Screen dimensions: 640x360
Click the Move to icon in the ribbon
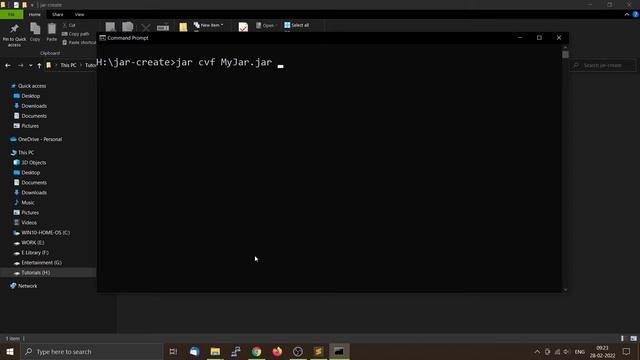tap(111, 27)
